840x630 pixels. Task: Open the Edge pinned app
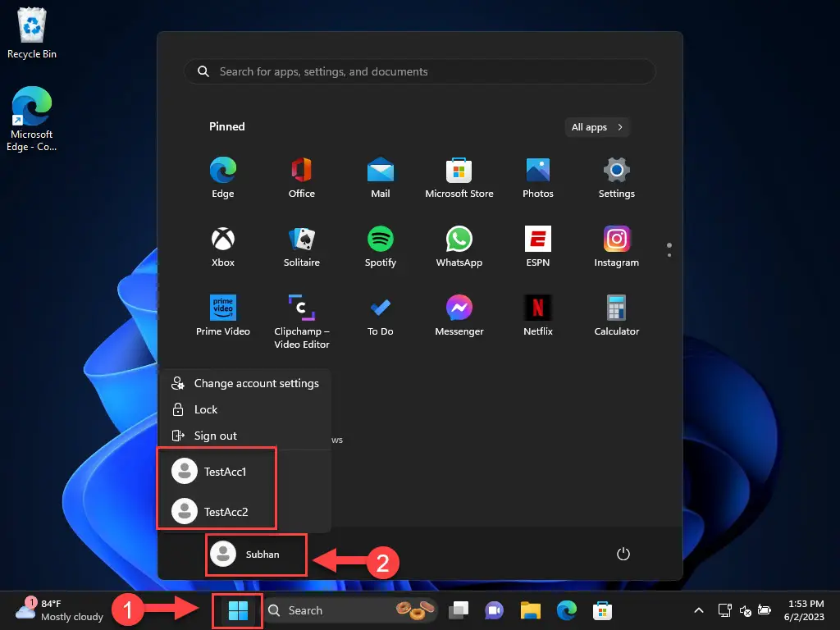pyautogui.click(x=223, y=178)
